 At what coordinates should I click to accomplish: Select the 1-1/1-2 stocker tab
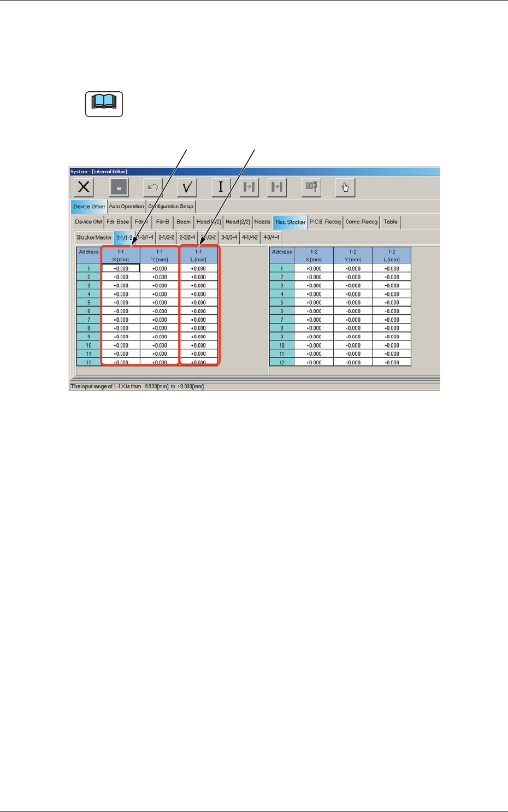[x=124, y=238]
